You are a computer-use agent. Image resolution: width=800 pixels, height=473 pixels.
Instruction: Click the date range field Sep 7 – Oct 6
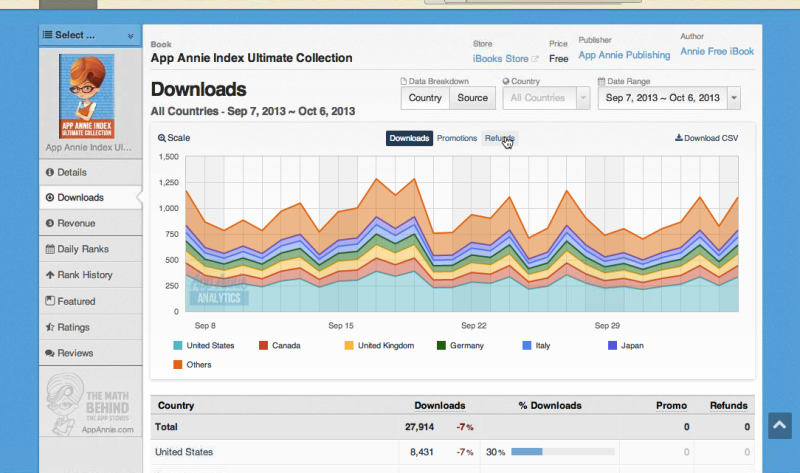coord(662,98)
